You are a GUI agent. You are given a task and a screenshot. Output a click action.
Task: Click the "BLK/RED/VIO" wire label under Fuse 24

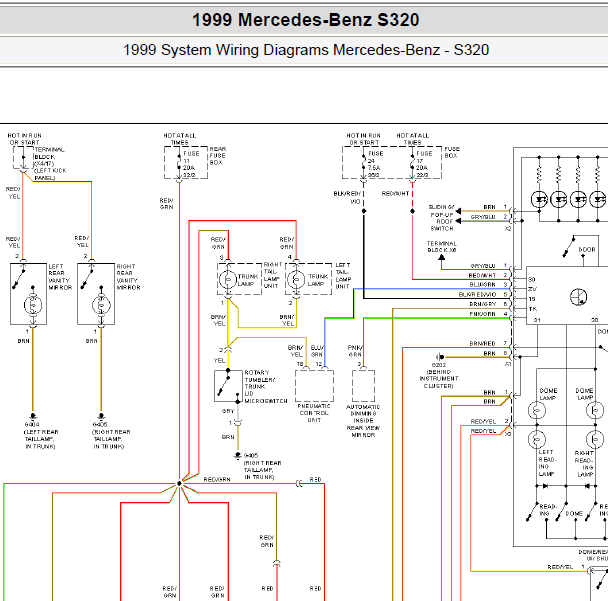pos(347,197)
